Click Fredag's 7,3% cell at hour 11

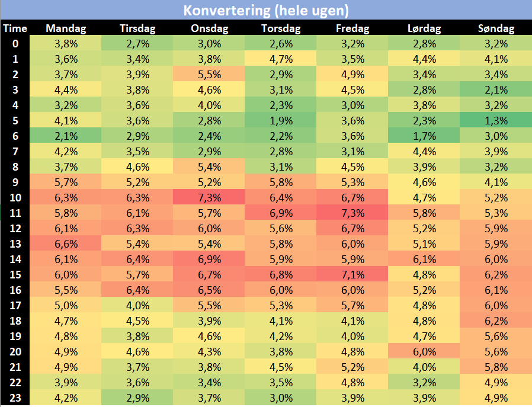(x=352, y=212)
